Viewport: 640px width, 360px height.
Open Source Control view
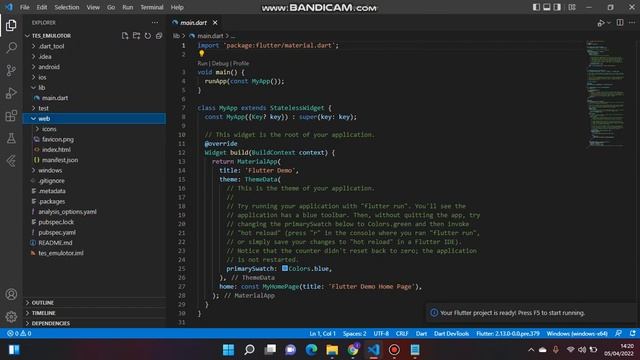[x=11, y=70]
